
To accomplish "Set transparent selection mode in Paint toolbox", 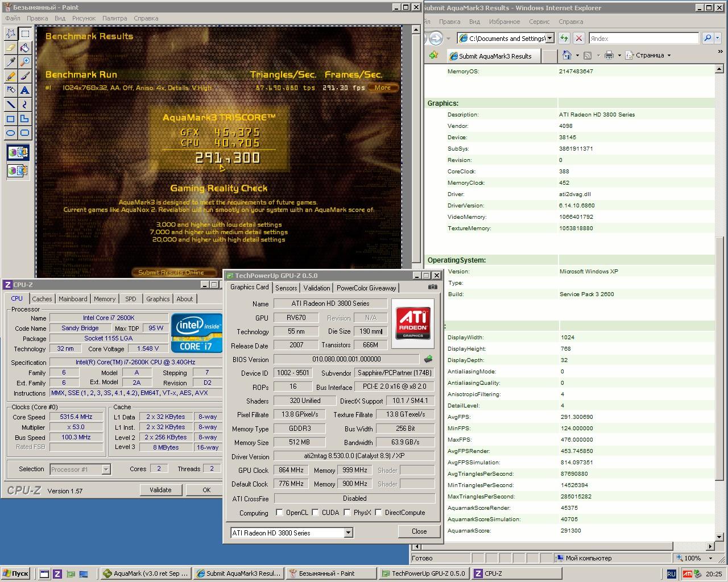I will 18,170.
